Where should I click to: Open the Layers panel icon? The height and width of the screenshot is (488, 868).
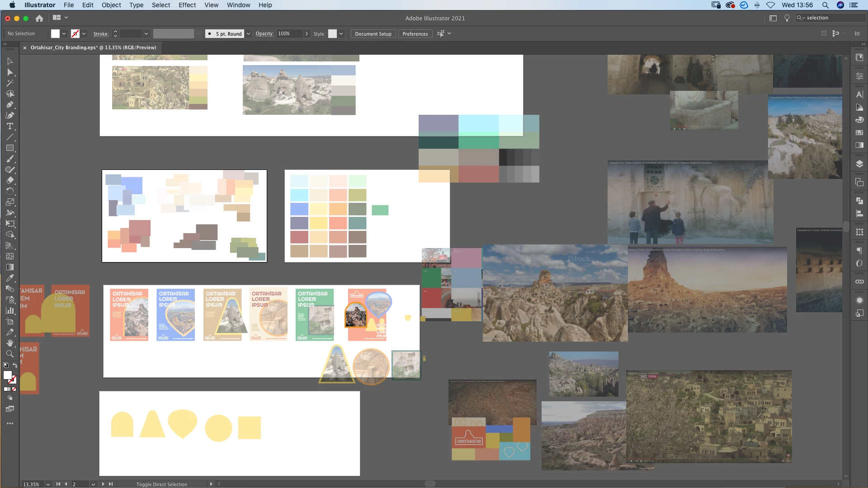[859, 164]
